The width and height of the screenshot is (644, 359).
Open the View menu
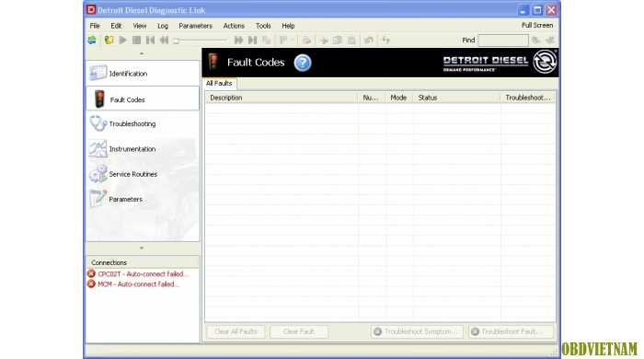140,26
